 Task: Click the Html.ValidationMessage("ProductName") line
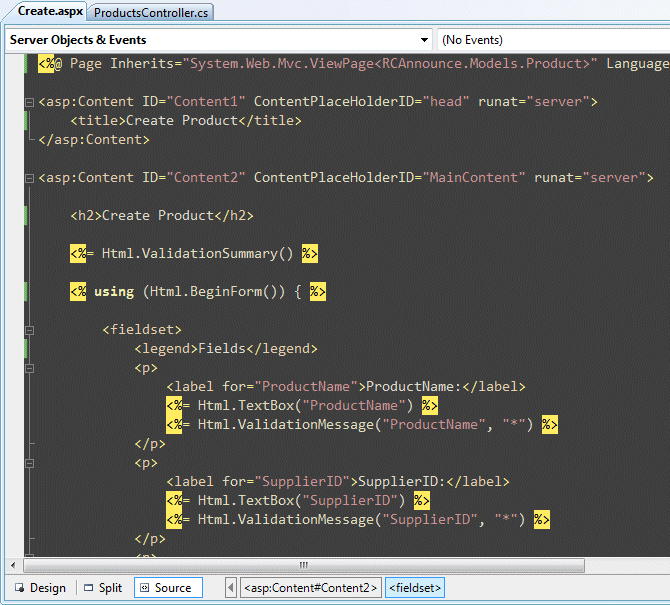[362, 425]
